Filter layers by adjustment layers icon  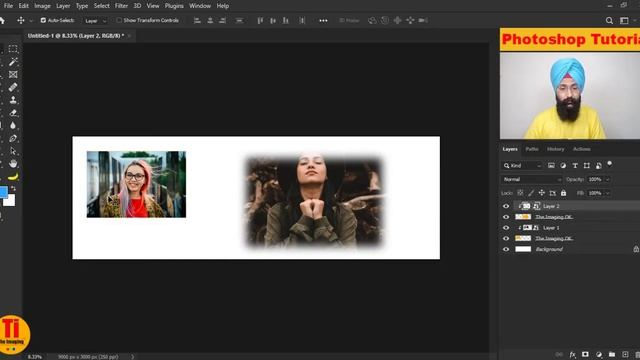coord(563,165)
